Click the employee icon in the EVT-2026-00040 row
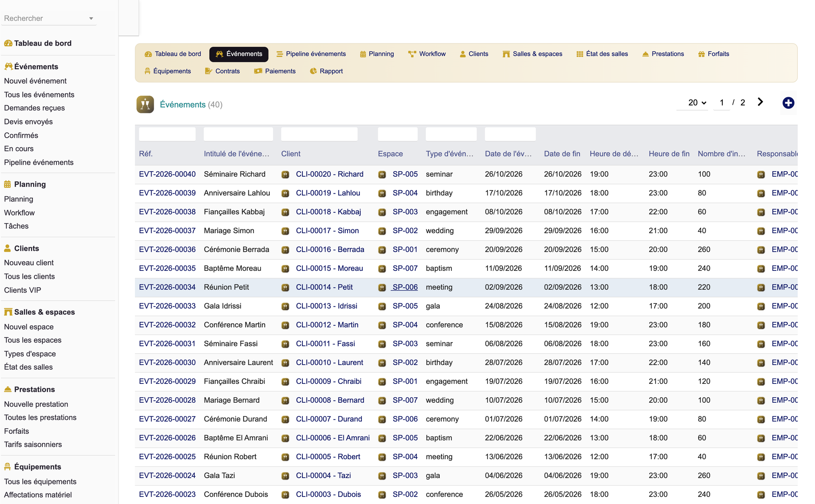The height and width of the screenshot is (504, 815). click(x=761, y=175)
